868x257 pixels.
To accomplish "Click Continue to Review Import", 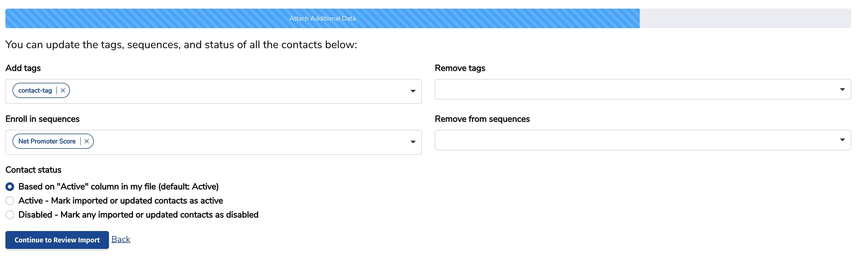I will coord(57,240).
